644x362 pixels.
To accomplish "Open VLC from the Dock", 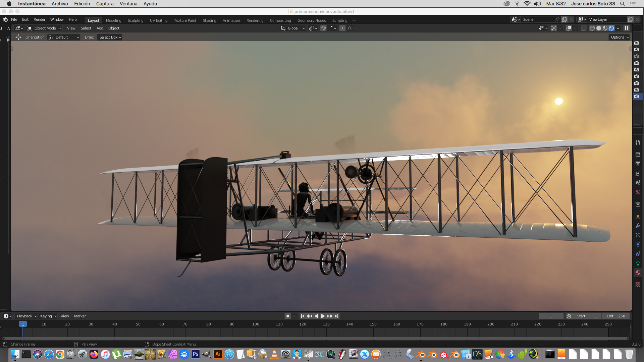I will 274,354.
